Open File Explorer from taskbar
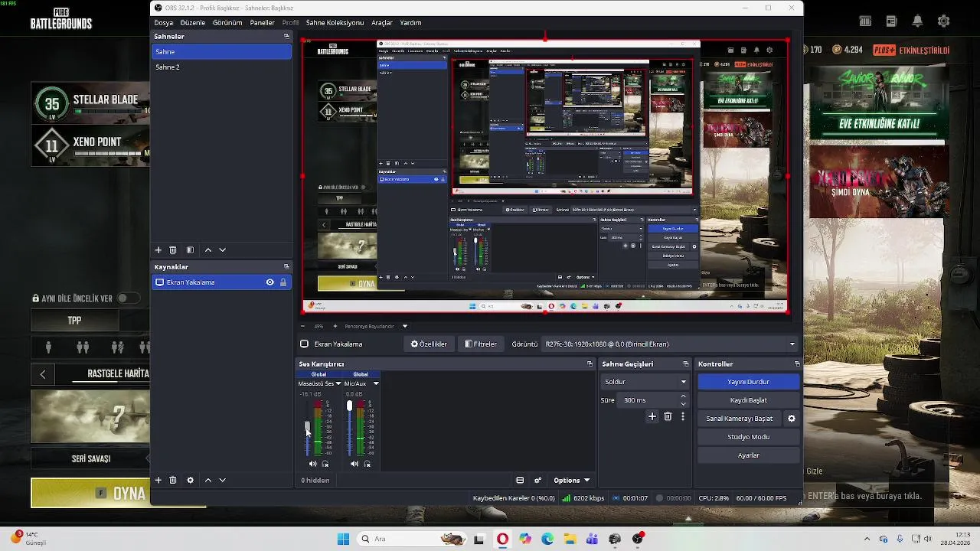This screenshot has width=980, height=551. click(x=570, y=539)
